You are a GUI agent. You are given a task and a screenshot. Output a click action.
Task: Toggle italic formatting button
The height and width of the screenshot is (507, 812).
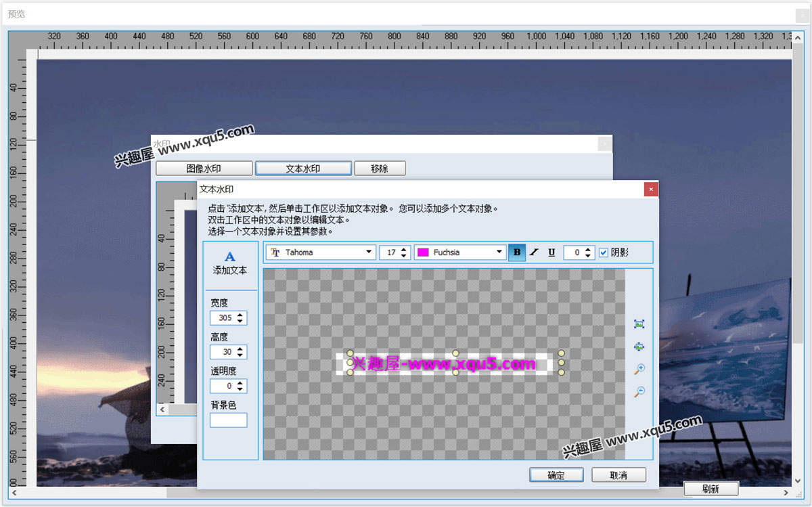535,252
